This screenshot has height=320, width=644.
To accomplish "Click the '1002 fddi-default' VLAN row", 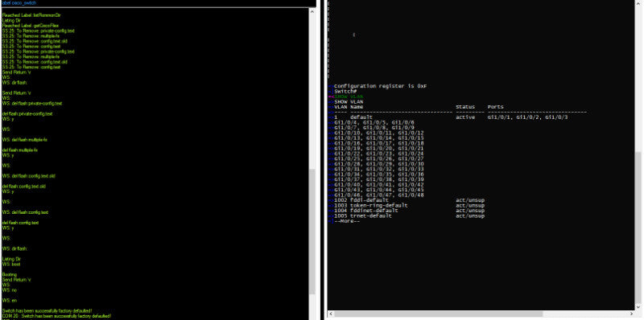I will (x=361, y=200).
